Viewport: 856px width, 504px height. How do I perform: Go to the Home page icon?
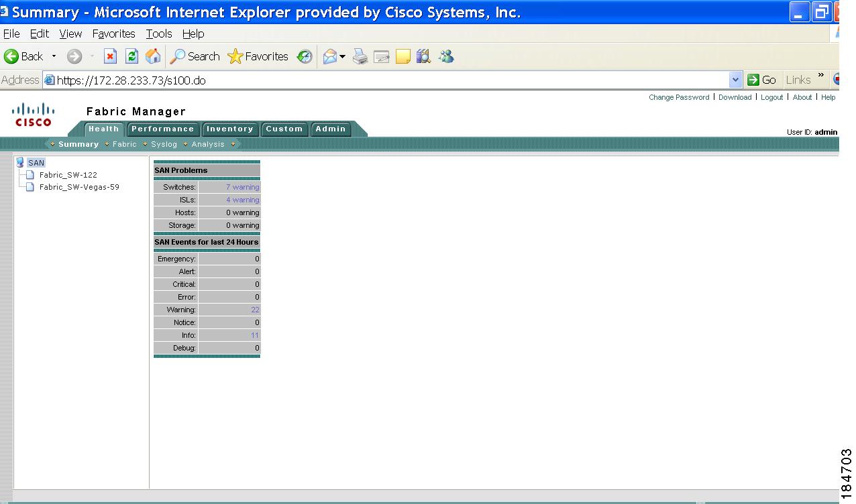click(154, 57)
